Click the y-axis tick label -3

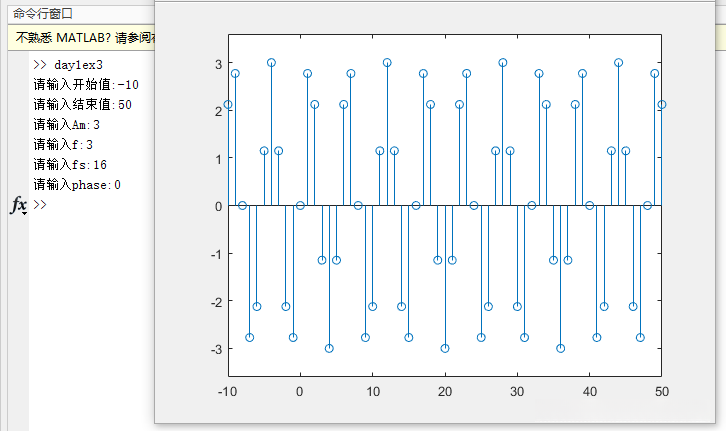click(216, 350)
